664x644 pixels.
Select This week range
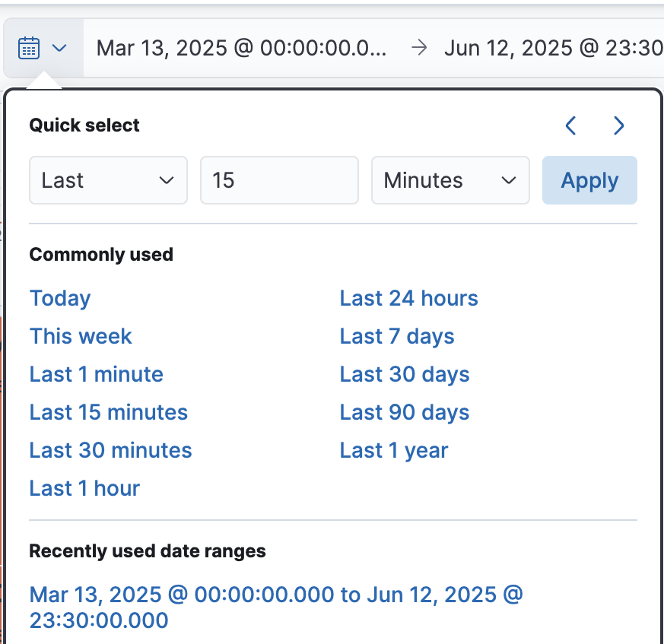coord(81,337)
